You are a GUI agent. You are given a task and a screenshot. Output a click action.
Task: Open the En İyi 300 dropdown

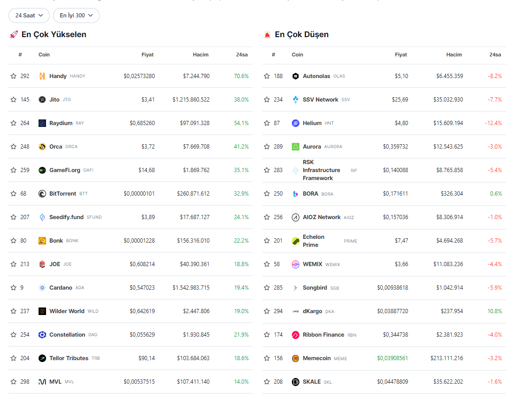[76, 16]
